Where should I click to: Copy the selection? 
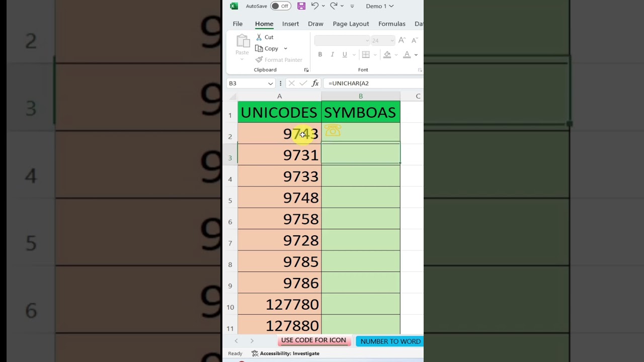266,49
